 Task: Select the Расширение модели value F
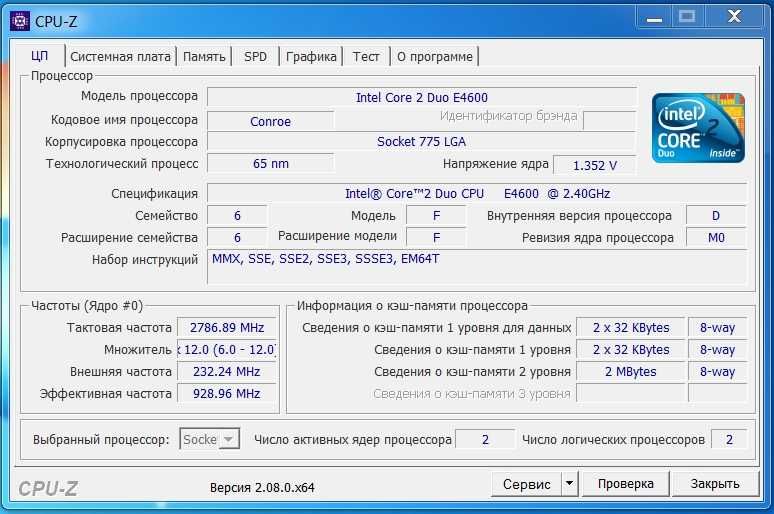436,237
